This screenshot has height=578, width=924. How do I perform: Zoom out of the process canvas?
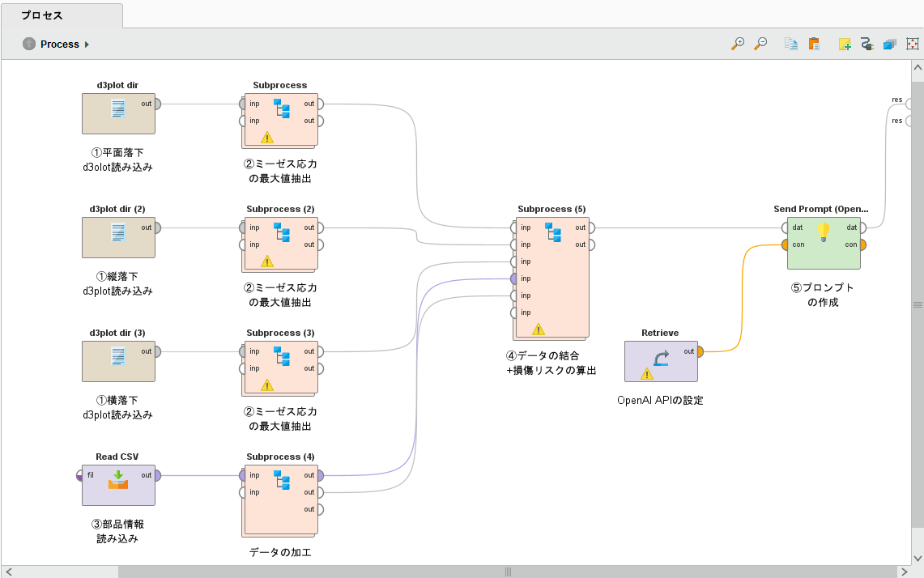[x=760, y=44]
